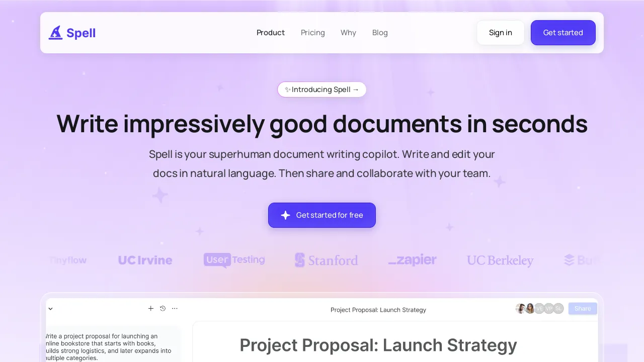Click the VE collaborator avatar
This screenshot has height=362, width=644.
point(539,309)
